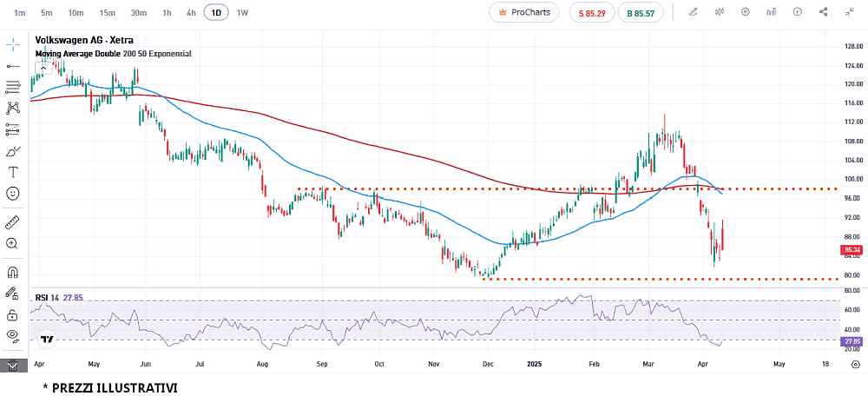The height and width of the screenshot is (396, 868).
Task: Open the ProCharts button
Action: (523, 12)
